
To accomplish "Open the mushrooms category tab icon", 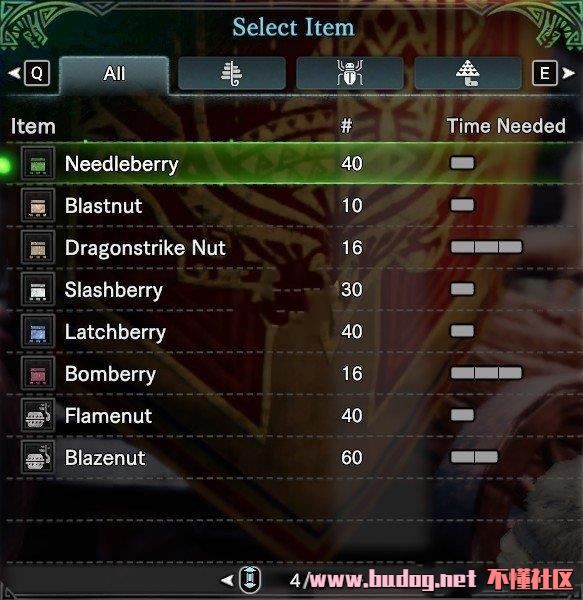I will click(467, 73).
